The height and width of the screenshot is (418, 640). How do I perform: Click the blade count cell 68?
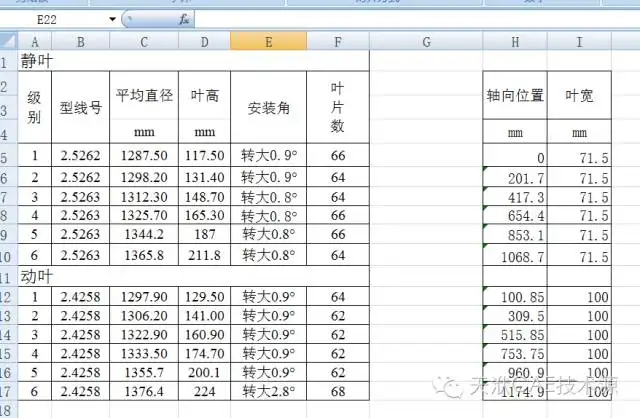(338, 391)
